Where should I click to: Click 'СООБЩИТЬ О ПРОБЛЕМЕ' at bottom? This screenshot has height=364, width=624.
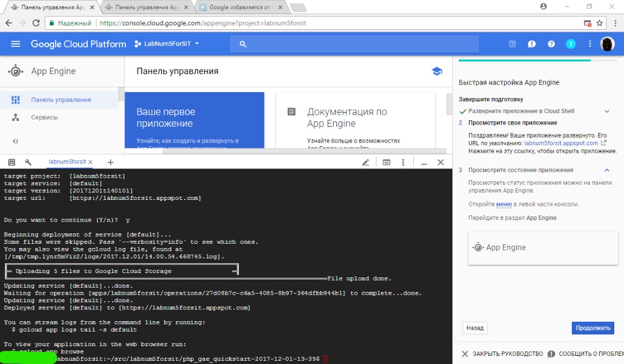[x=586, y=354]
